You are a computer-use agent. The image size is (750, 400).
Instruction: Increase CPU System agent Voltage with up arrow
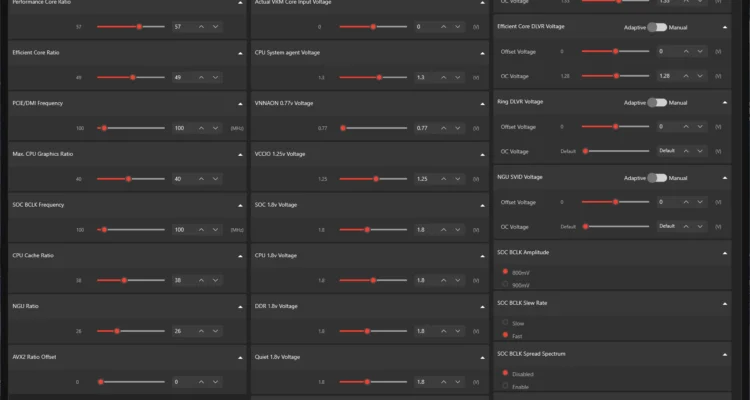pos(444,78)
